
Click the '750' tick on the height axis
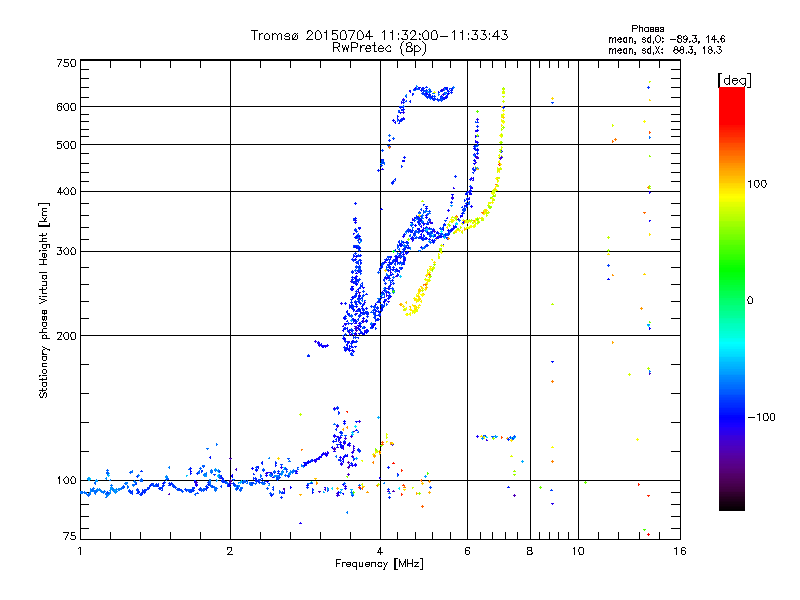pyautogui.click(x=66, y=63)
